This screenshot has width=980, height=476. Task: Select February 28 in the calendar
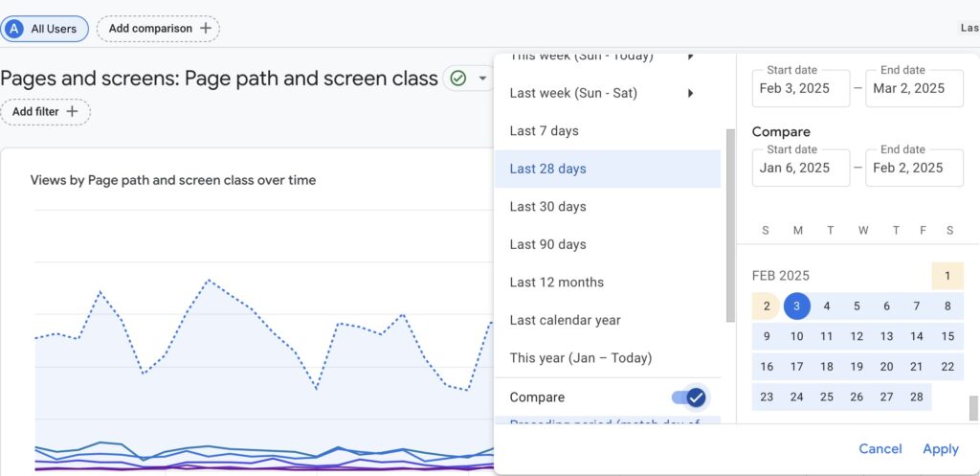(x=917, y=397)
